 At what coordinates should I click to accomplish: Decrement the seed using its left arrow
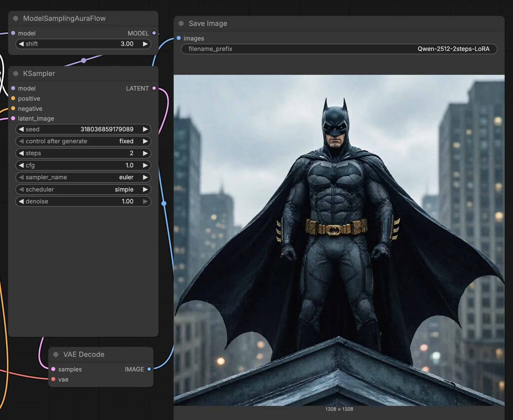tap(21, 129)
